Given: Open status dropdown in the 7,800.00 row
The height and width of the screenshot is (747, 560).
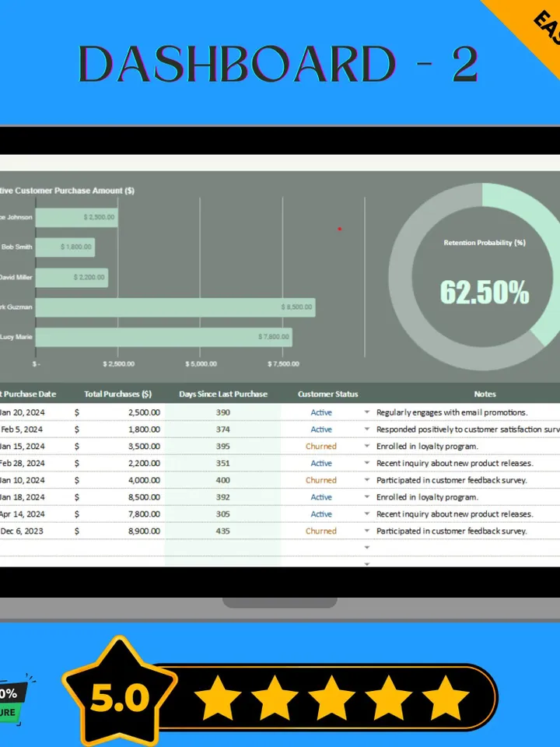Looking at the screenshot, I should [x=366, y=514].
